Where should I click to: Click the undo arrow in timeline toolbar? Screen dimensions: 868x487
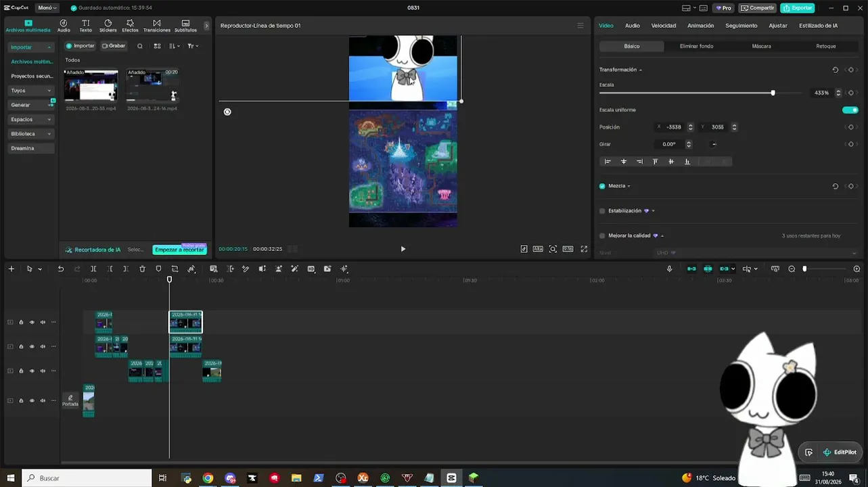[61, 269]
